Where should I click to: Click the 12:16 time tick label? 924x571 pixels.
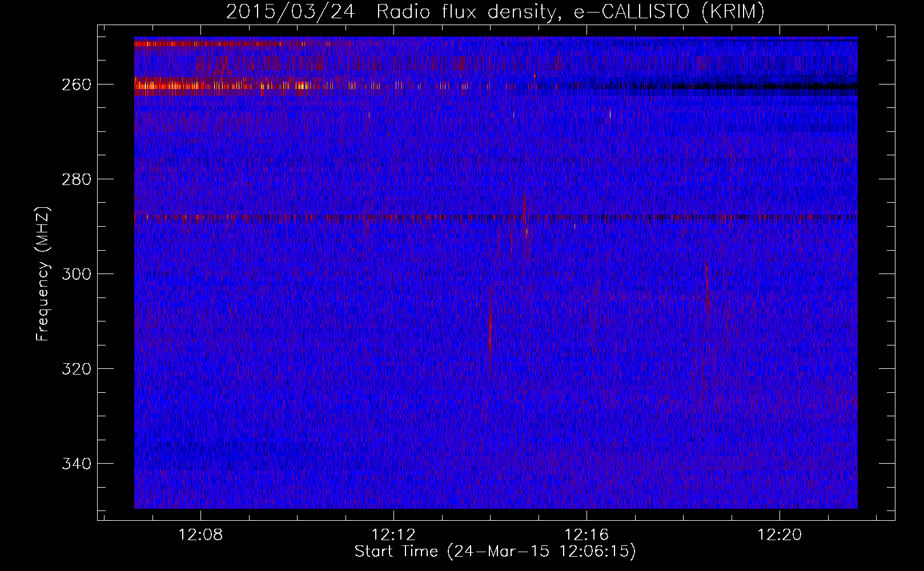coord(587,535)
